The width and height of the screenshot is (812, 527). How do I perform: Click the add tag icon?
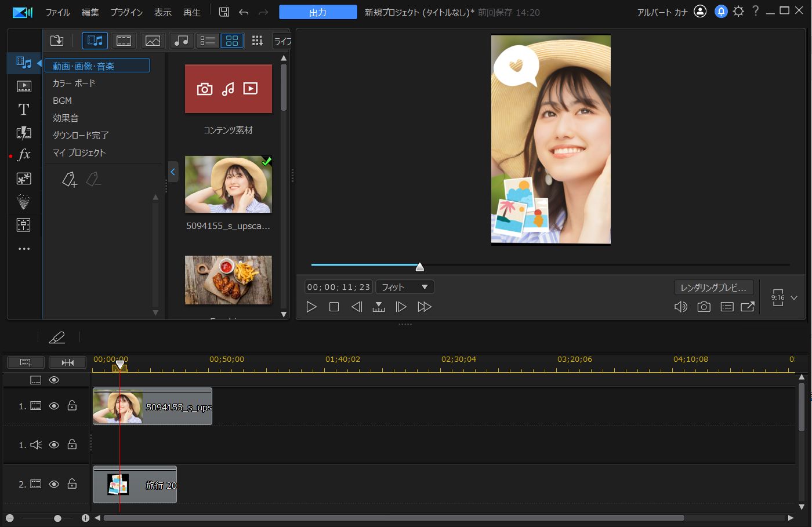(69, 180)
